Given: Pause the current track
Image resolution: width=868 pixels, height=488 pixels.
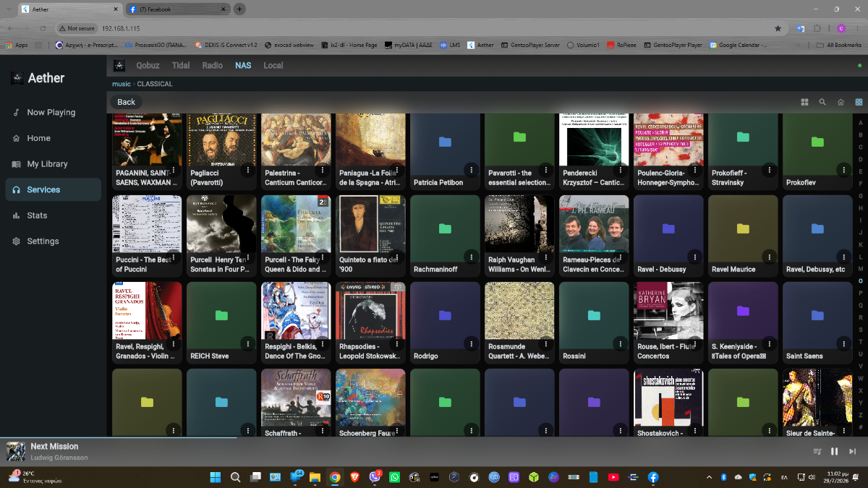Looking at the screenshot, I should (834, 451).
